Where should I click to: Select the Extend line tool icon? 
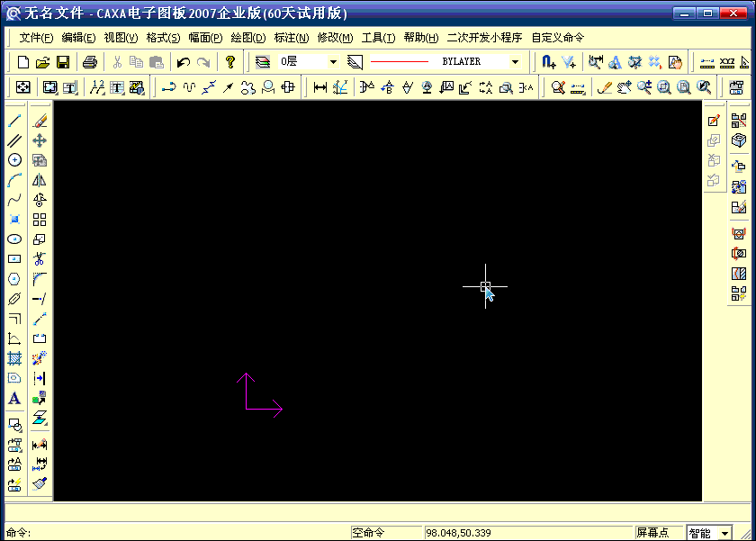(x=40, y=299)
